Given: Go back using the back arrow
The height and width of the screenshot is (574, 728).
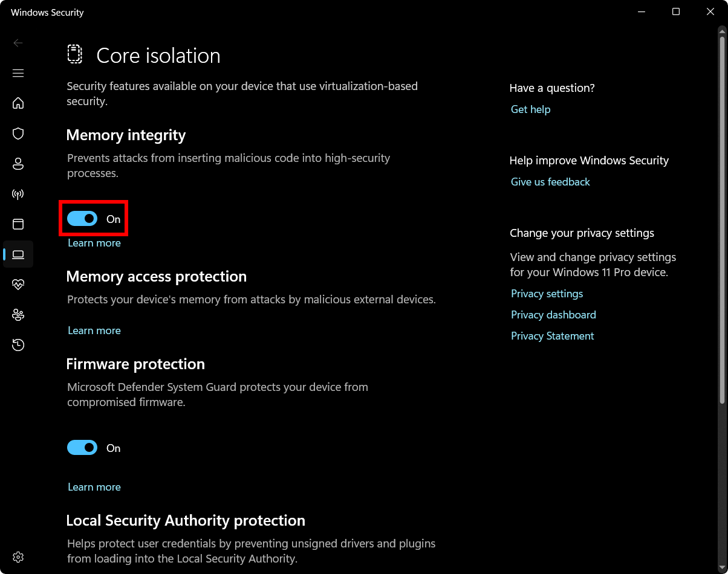Looking at the screenshot, I should pyautogui.click(x=18, y=43).
